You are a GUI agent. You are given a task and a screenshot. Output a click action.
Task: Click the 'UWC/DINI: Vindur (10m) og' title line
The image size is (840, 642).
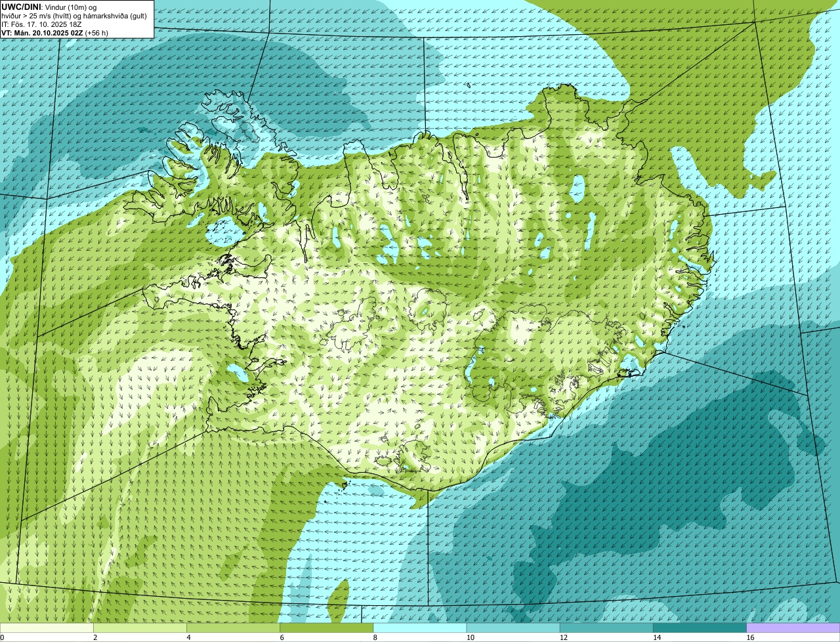(49, 7)
